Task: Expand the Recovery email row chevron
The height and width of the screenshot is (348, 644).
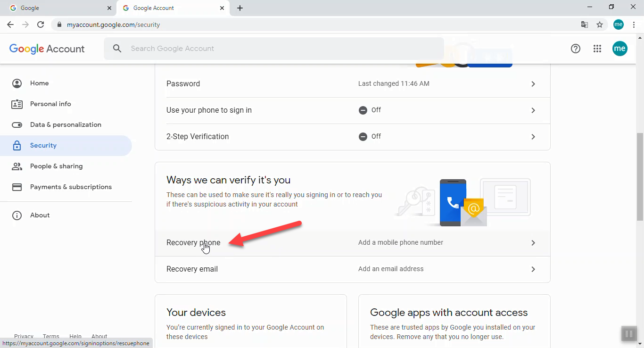Action: (x=533, y=269)
